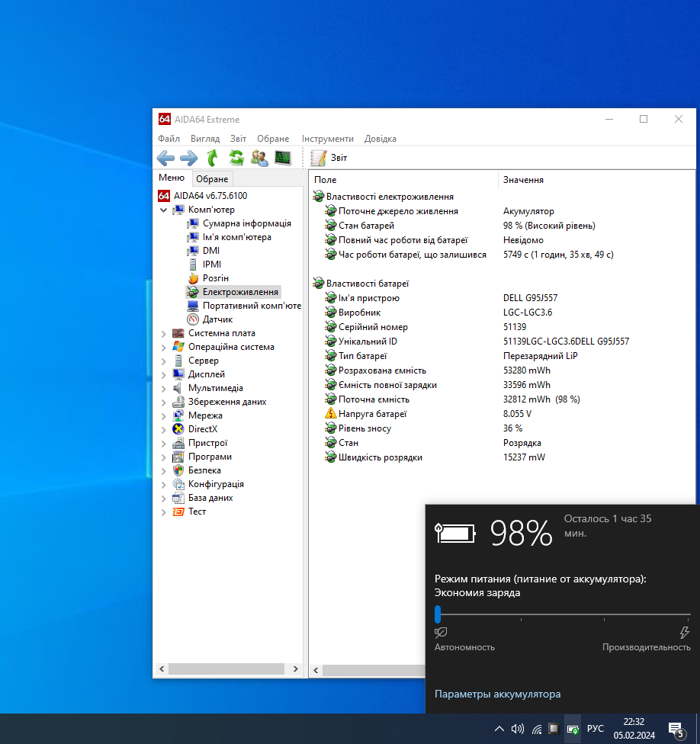Click the Forward arrow toolbar icon

(188, 158)
